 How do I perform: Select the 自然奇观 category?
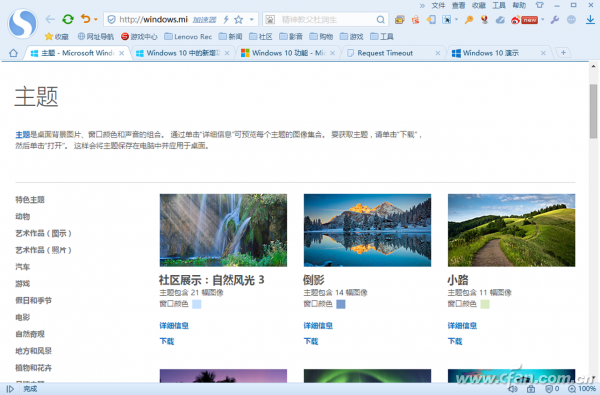click(30, 334)
